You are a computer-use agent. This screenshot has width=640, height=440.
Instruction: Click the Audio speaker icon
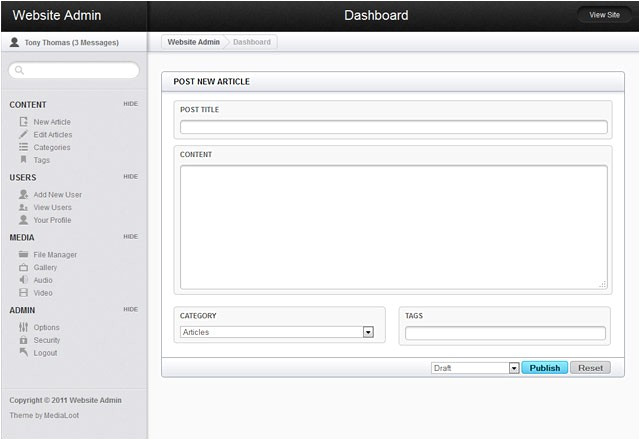point(24,280)
